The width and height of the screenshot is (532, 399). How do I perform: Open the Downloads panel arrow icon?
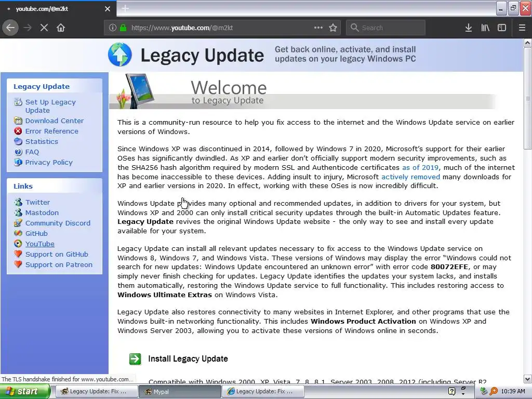(x=469, y=28)
